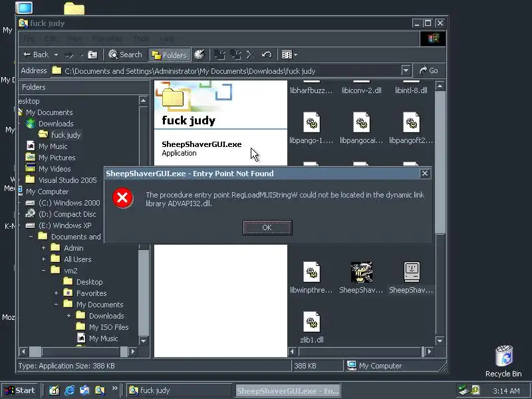Viewport: 532px width, 399px height.
Task: Select the libpangoft2 DLL file icon
Action: (411, 122)
